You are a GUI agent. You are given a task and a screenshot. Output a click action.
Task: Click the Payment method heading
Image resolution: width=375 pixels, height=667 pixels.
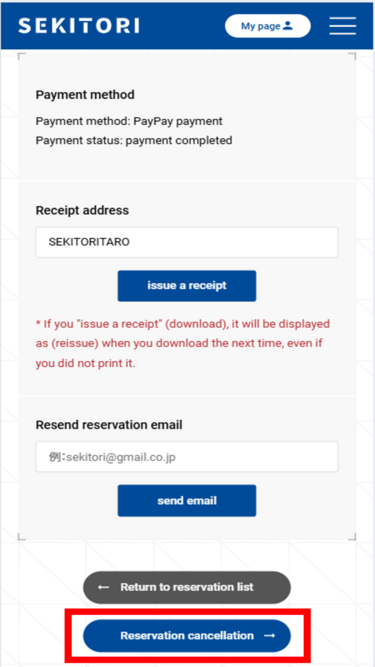(85, 95)
